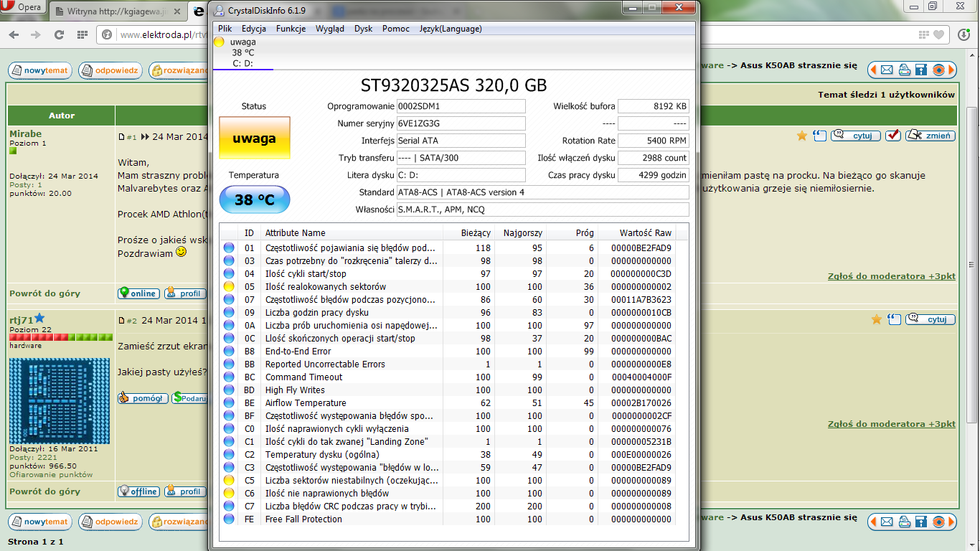The image size is (980, 551).
Task: Click the pomógł button under rtj71's post
Action: [143, 398]
